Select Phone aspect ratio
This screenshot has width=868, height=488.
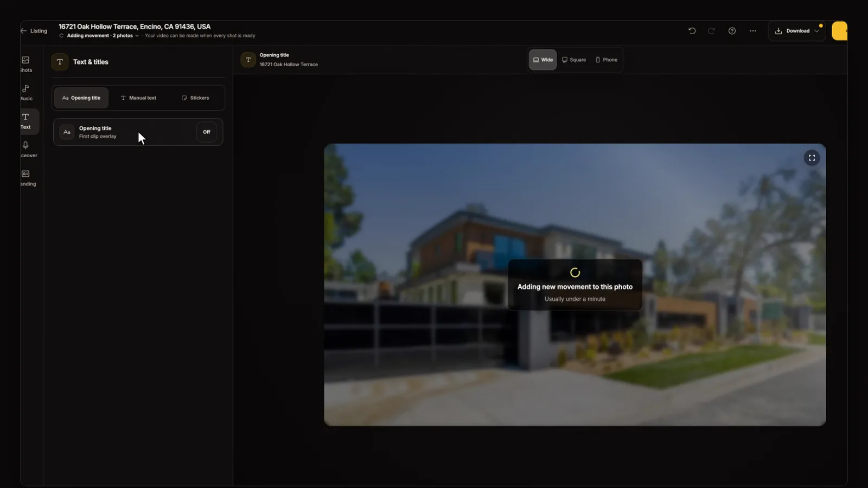coord(607,60)
